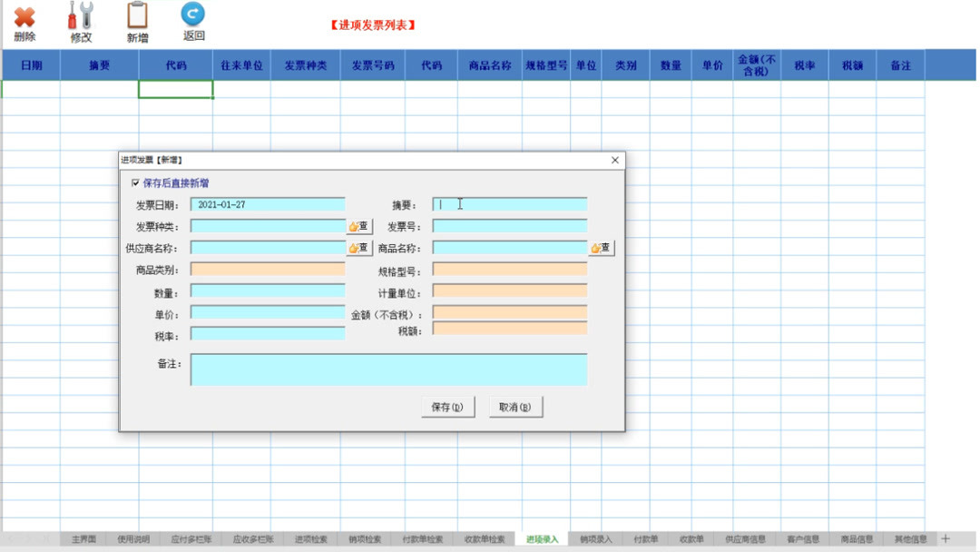Open the 查 lookup beside 商品名称 field

point(601,247)
